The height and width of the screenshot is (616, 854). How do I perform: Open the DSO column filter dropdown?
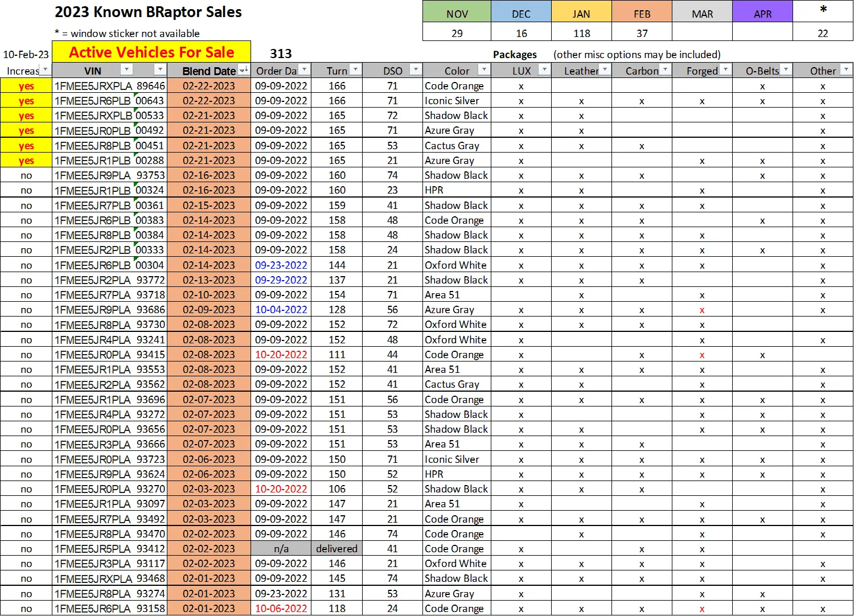[416, 69]
